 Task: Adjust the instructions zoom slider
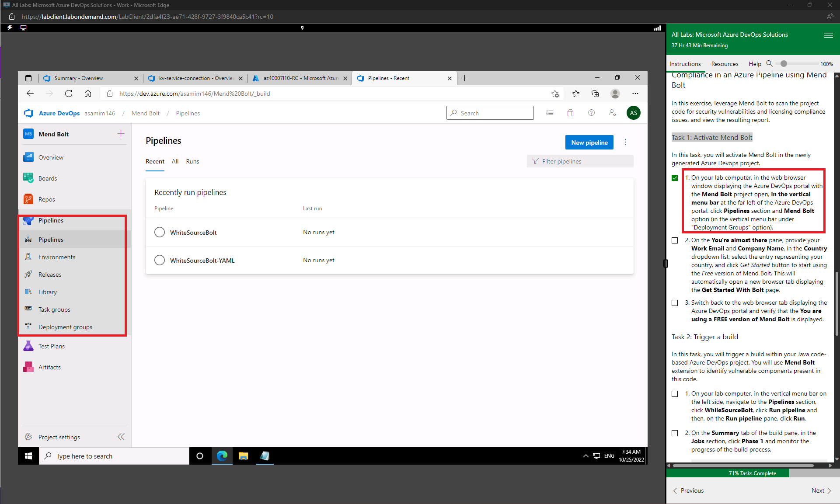(784, 64)
